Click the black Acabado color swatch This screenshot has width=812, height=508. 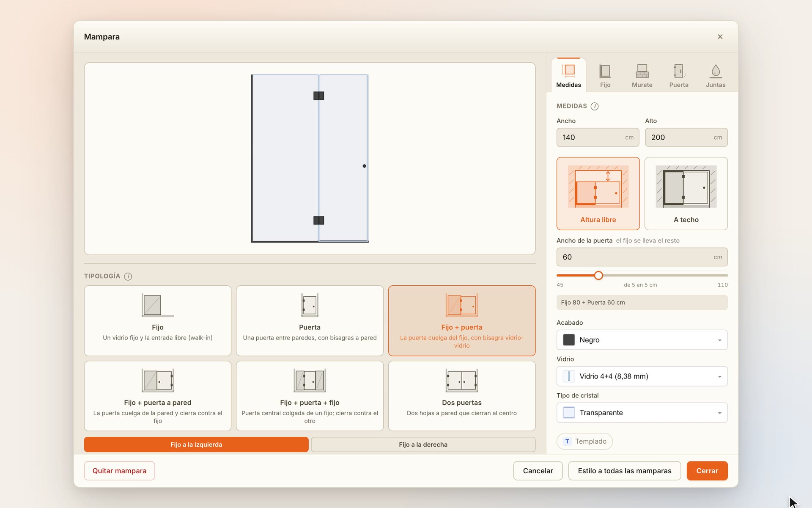tap(569, 340)
